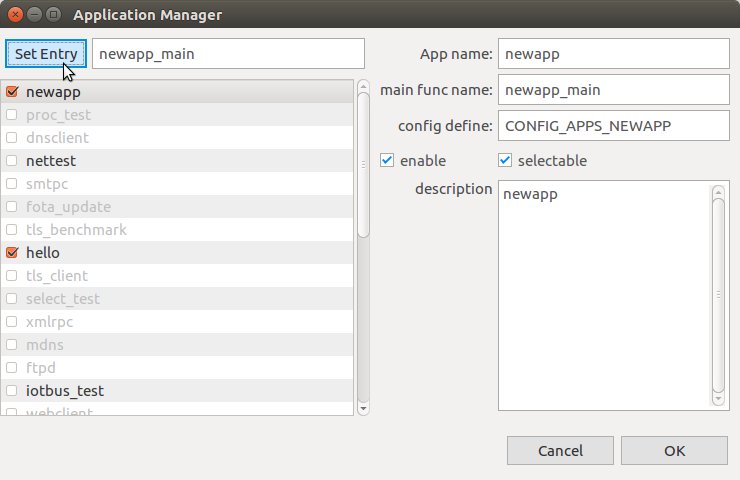The image size is (740, 480).
Task: Focus the main func name field
Action: point(613,90)
